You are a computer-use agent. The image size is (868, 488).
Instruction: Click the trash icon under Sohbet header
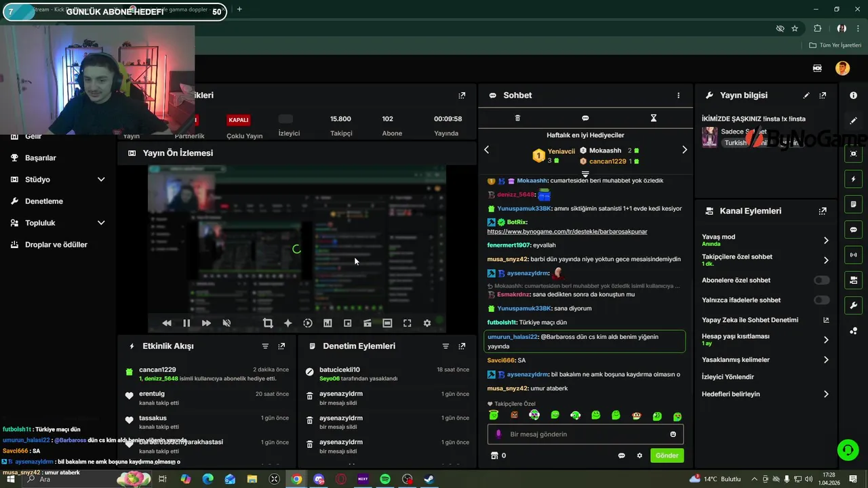[517, 118]
